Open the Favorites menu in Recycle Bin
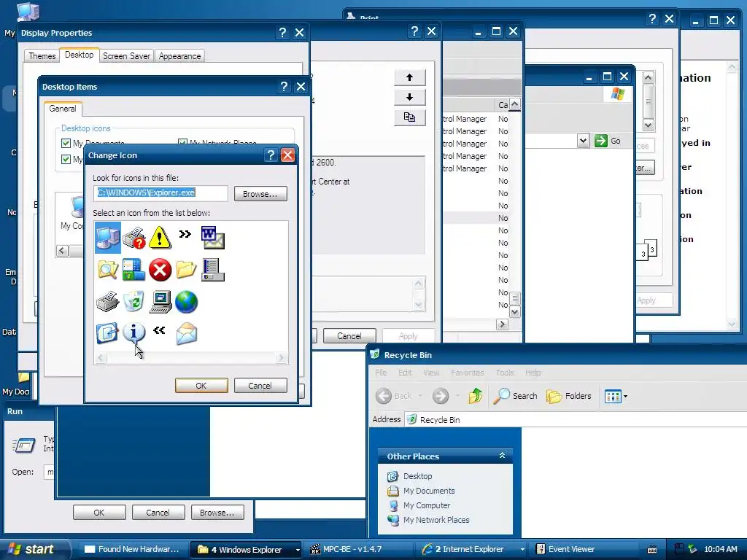 [467, 373]
